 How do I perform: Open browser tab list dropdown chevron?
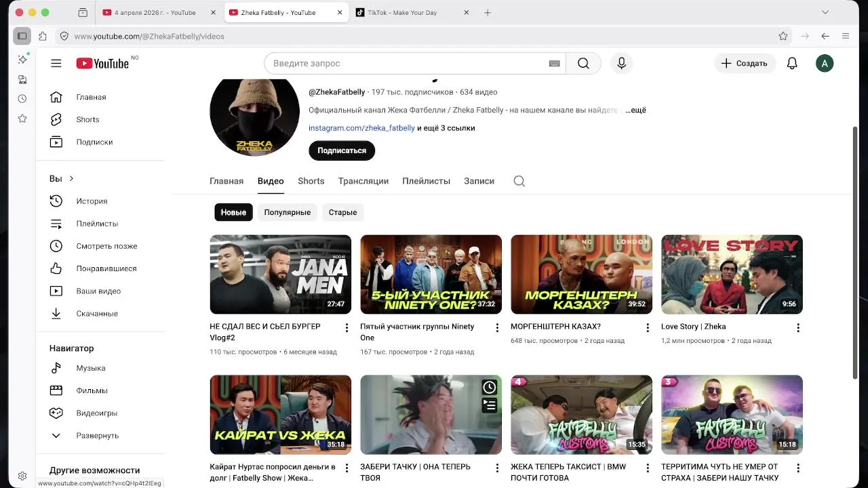click(x=825, y=12)
